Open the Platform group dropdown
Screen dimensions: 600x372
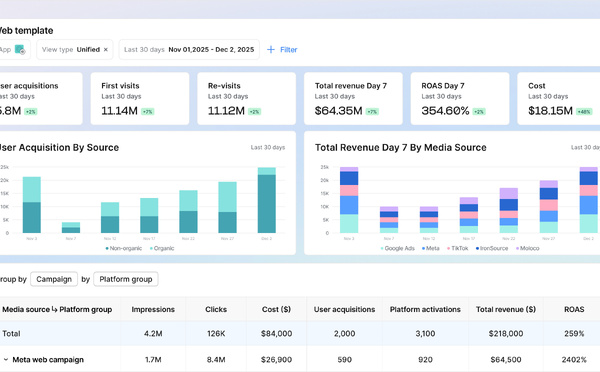click(126, 279)
